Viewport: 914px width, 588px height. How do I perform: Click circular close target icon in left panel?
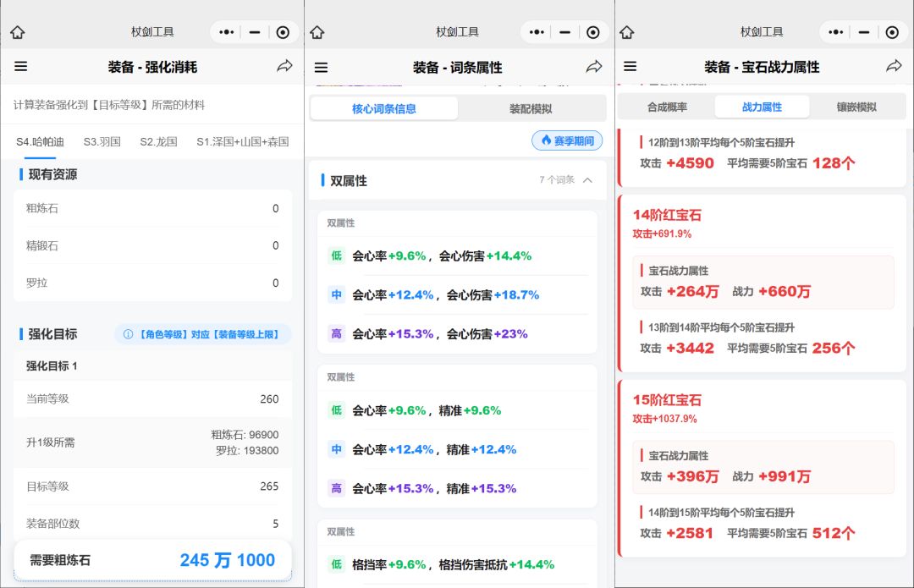283,33
